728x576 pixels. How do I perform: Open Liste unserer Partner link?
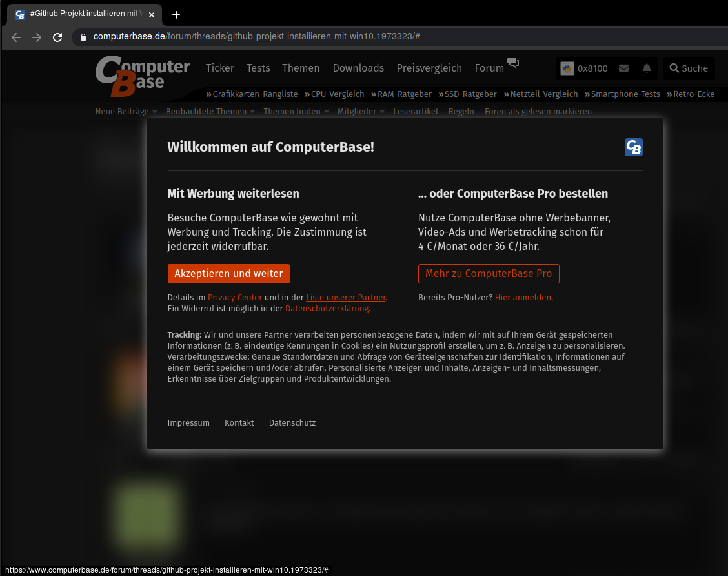346,297
